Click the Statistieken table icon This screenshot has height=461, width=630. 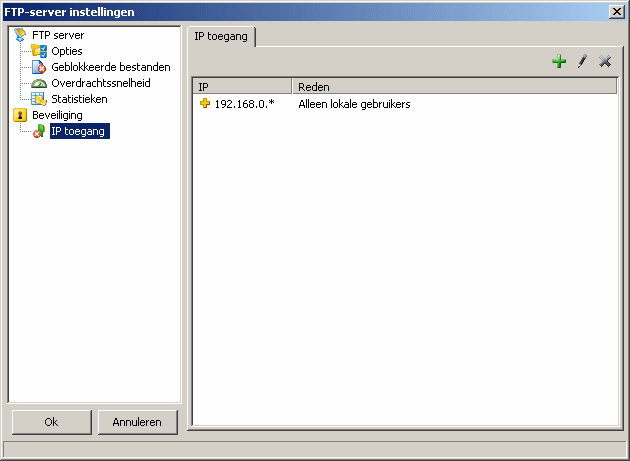click(x=39, y=99)
